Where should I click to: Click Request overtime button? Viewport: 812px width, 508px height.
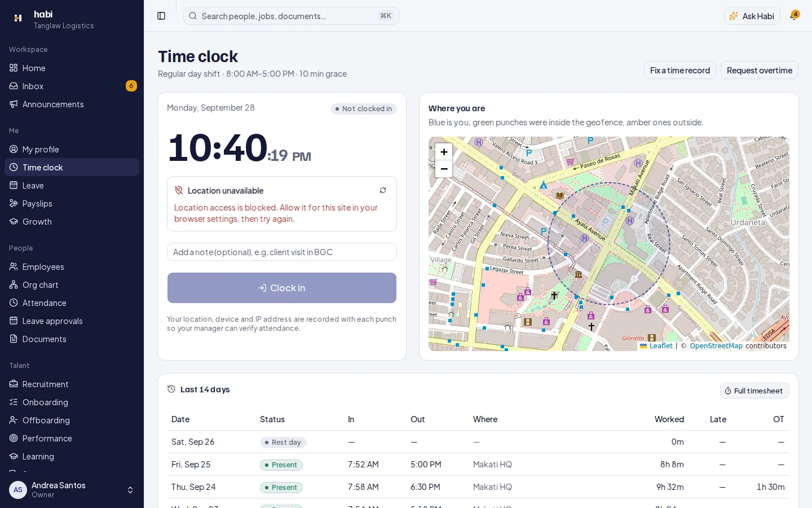coord(760,70)
